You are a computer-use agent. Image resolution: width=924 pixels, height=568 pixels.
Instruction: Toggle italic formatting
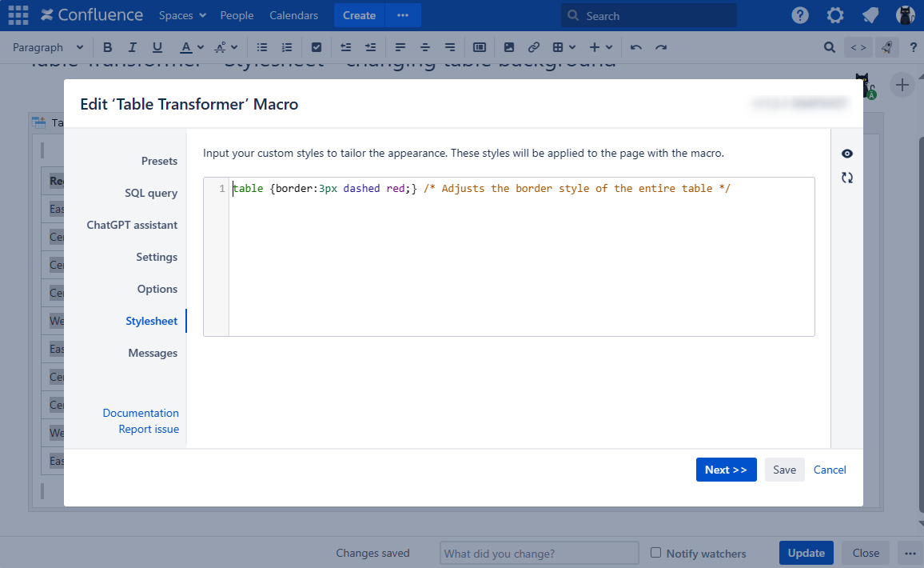pos(132,47)
